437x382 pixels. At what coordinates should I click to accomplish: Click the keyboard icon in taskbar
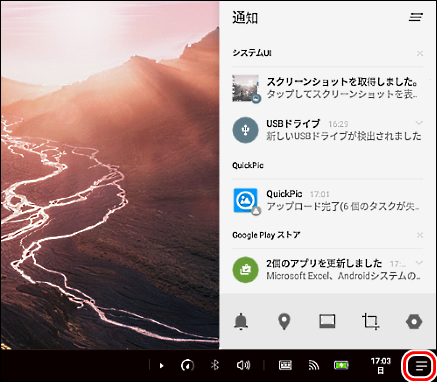point(285,365)
